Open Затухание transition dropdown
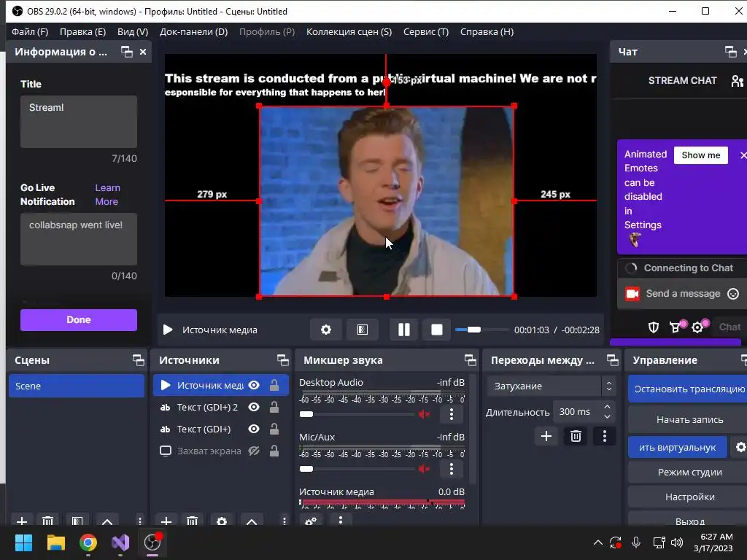 (x=551, y=386)
